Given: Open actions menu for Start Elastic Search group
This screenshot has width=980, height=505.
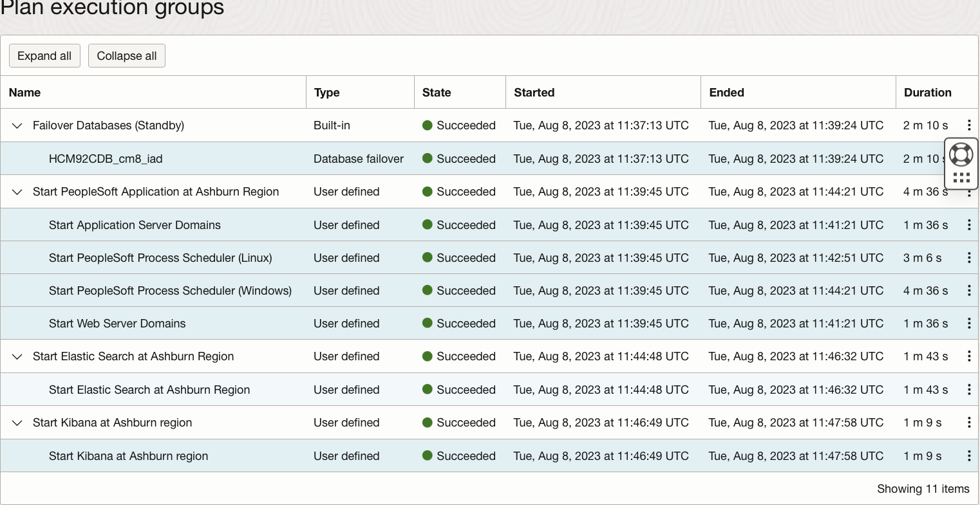Looking at the screenshot, I should click(969, 356).
